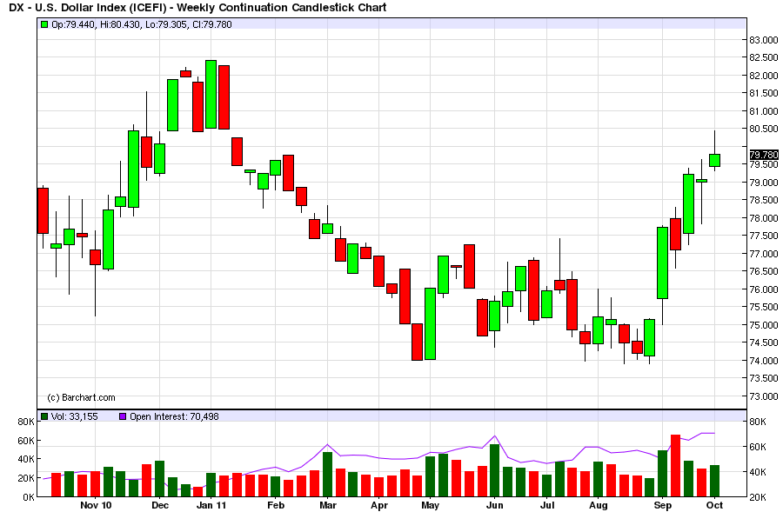Click the 'Mar' date axis label
The image size is (783, 532).
click(328, 505)
